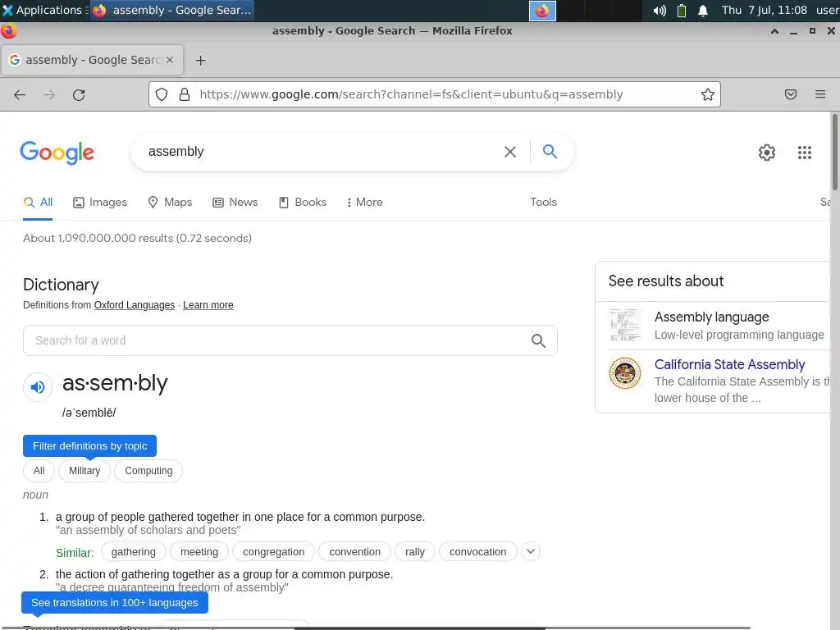Screen dimensions: 840x630
Task: Click the Assembly language result
Action: 712,317
